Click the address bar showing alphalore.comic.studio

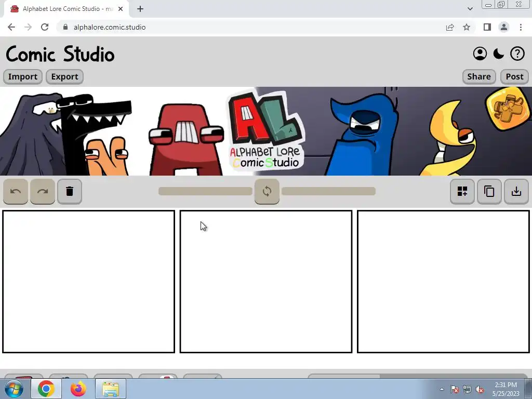266,27
